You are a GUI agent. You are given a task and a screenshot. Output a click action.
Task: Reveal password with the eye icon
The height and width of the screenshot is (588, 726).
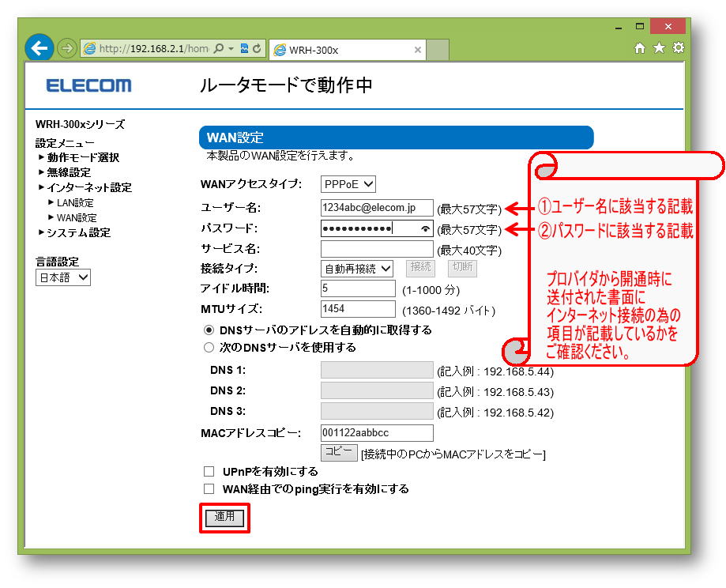425,228
